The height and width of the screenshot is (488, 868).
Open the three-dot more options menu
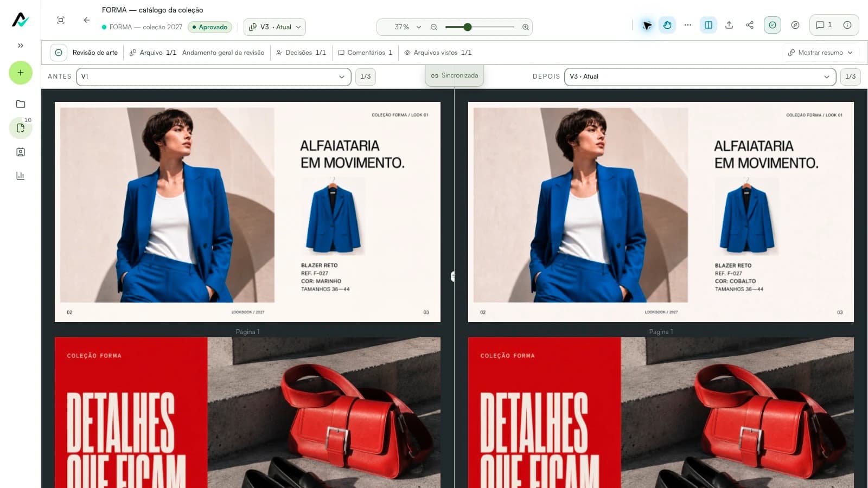coord(688,25)
